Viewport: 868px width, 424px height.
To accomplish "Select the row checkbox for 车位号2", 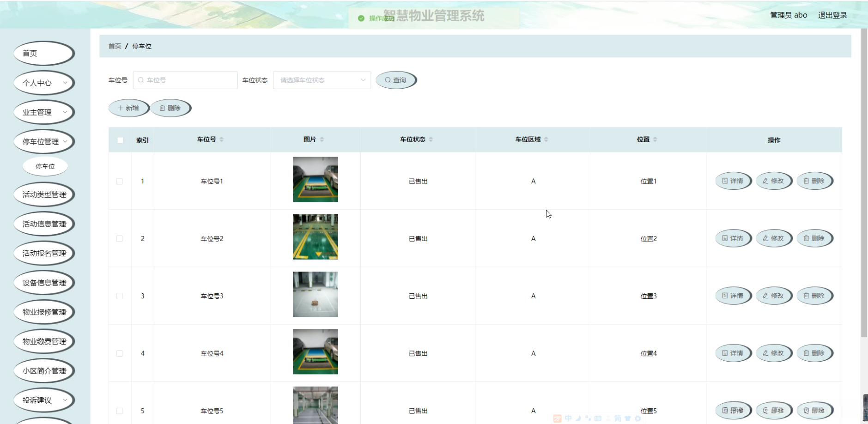I will pos(119,239).
